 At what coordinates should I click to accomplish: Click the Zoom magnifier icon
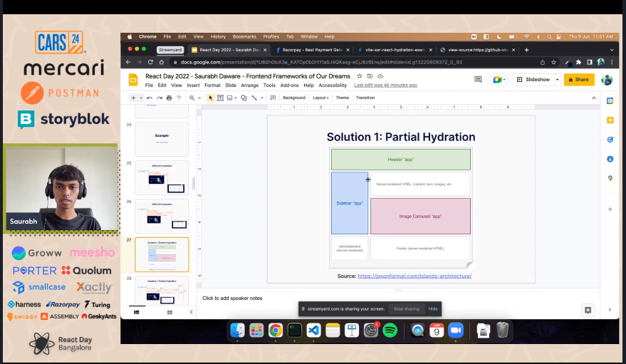click(x=192, y=98)
